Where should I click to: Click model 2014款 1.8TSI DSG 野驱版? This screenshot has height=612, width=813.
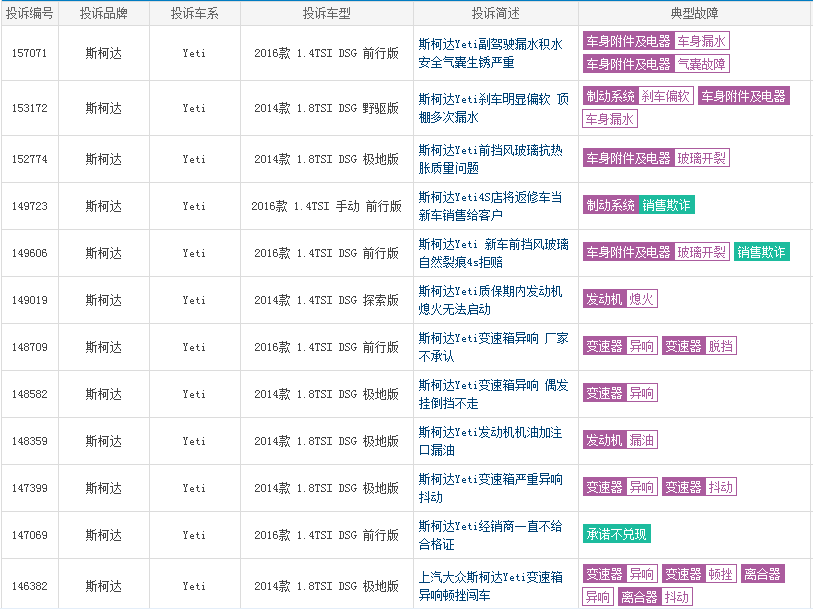(x=327, y=108)
